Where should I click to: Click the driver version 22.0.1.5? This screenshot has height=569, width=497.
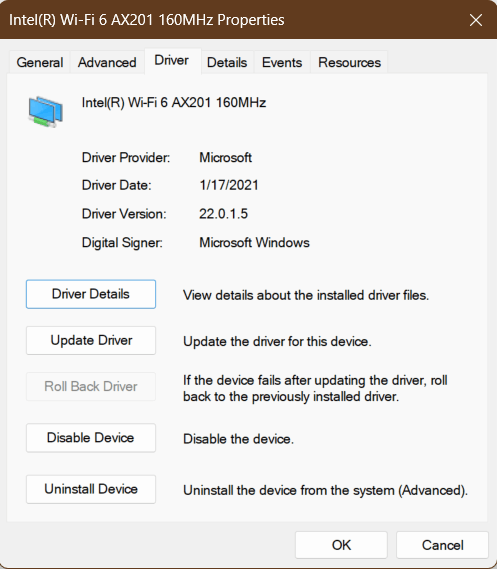pyautogui.click(x=223, y=214)
